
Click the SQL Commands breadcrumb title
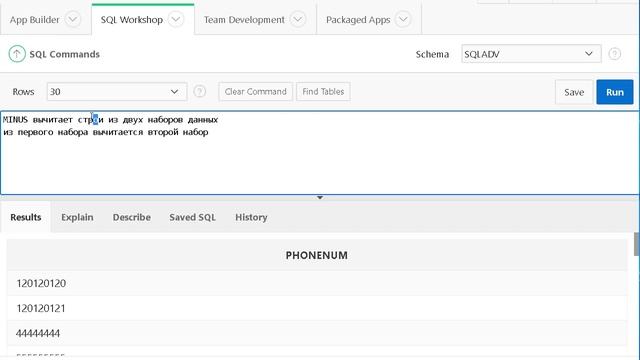(64, 54)
